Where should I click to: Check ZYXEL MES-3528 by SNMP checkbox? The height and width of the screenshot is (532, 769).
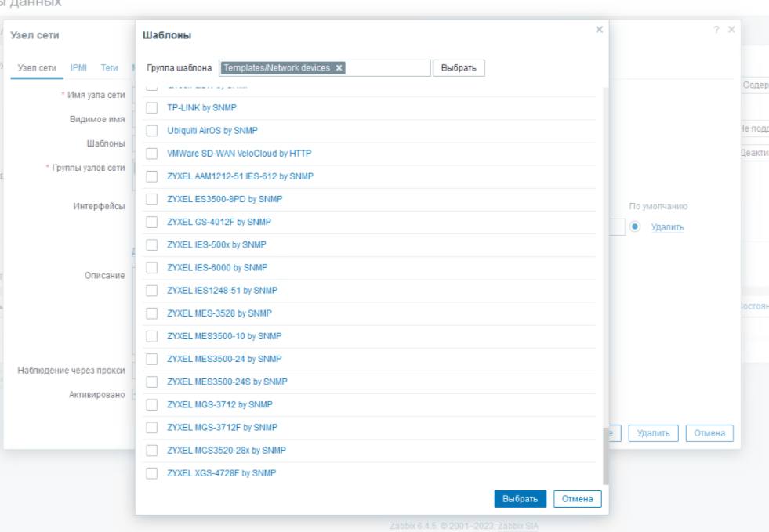coord(152,313)
